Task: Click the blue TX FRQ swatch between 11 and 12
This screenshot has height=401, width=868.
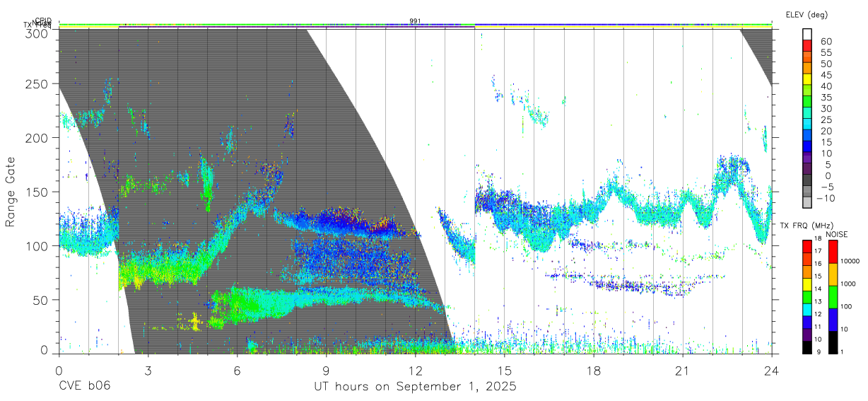Action: click(x=807, y=322)
